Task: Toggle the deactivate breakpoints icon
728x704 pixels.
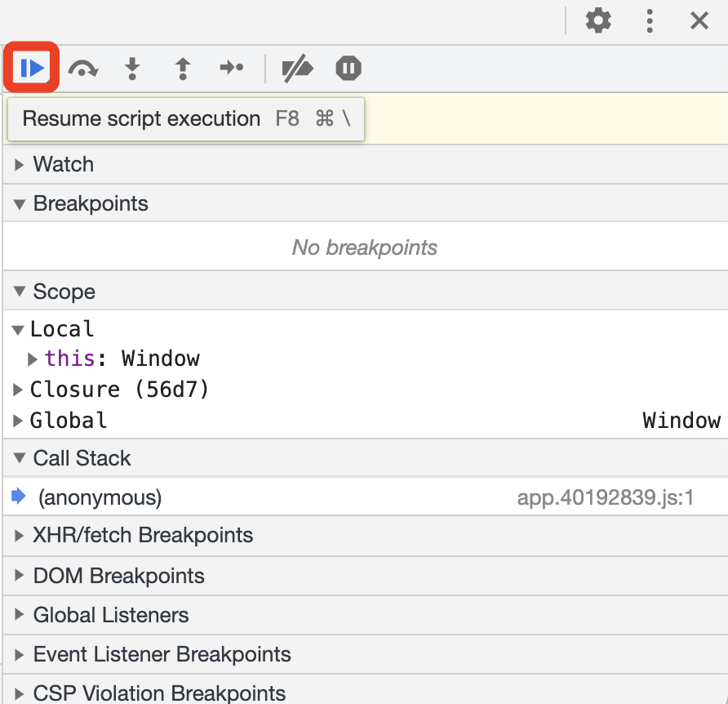Action: point(297,69)
